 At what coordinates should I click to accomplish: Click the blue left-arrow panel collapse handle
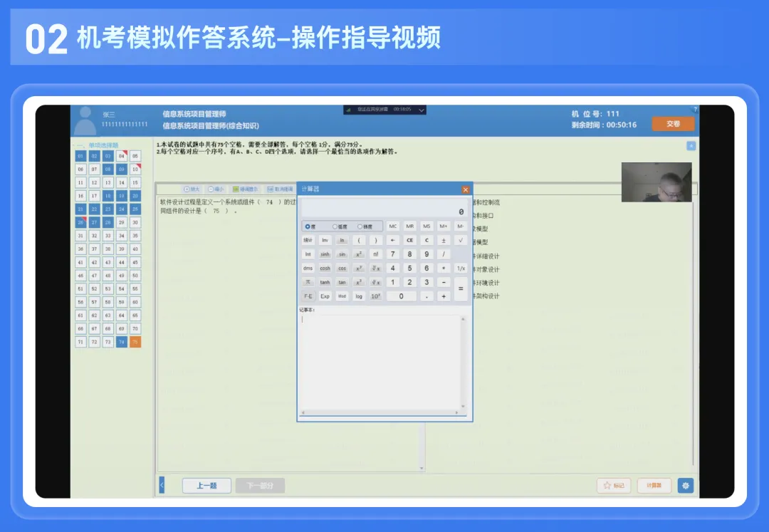162,486
